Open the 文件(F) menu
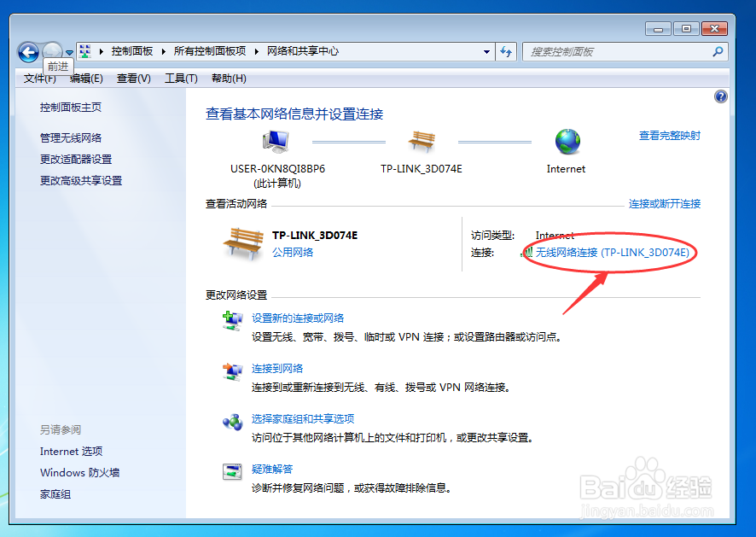 coord(40,79)
